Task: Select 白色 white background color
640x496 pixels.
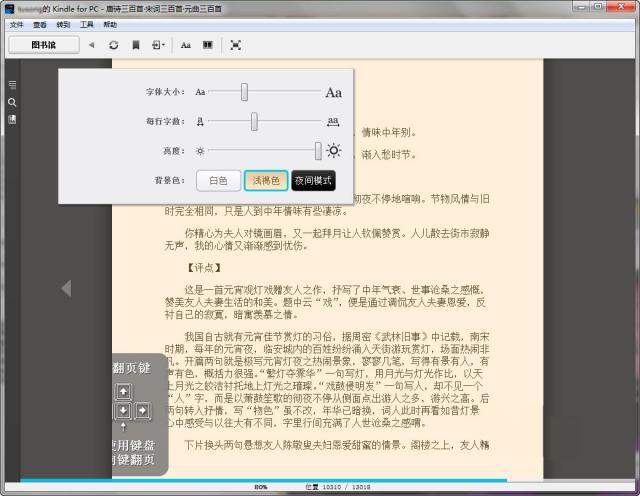Action: 218,181
